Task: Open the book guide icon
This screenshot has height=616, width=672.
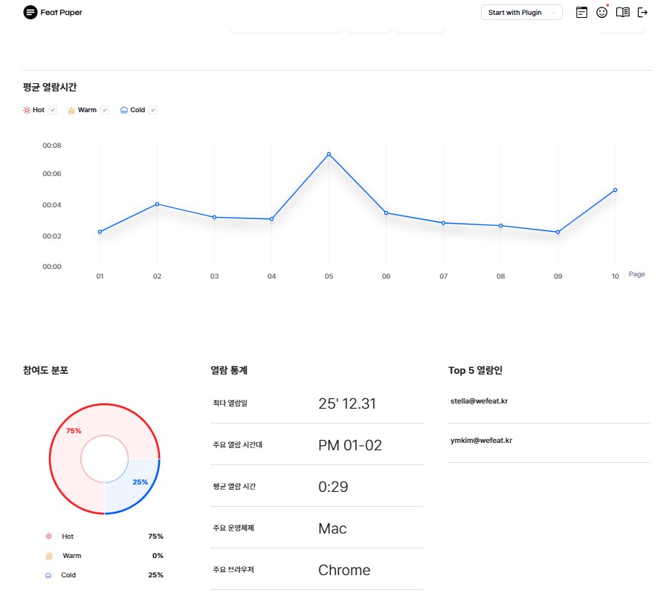Action: coord(623,13)
